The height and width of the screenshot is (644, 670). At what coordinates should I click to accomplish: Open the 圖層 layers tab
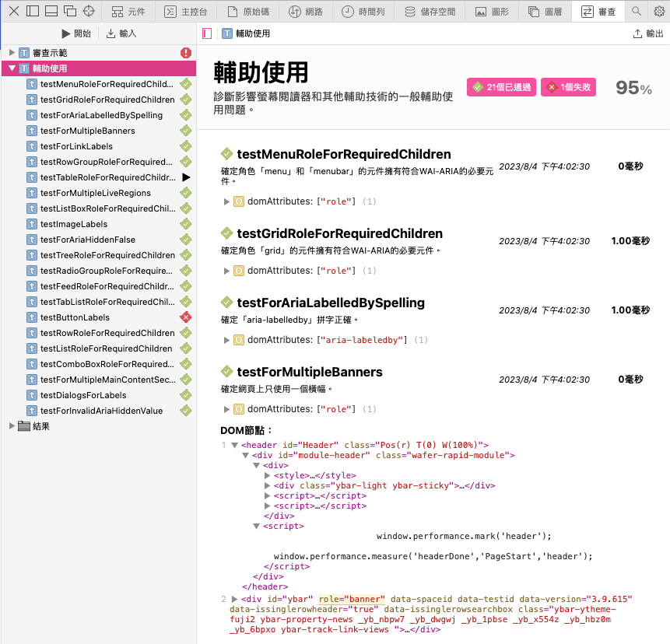(545, 12)
